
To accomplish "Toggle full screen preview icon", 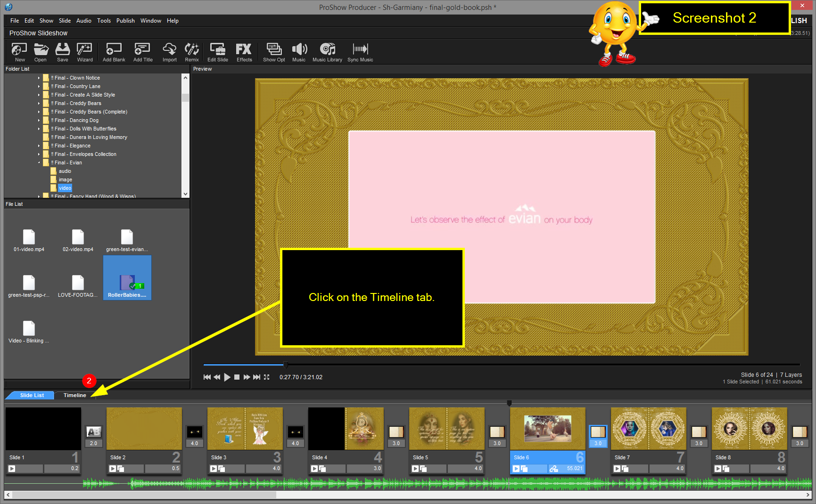I will click(267, 377).
